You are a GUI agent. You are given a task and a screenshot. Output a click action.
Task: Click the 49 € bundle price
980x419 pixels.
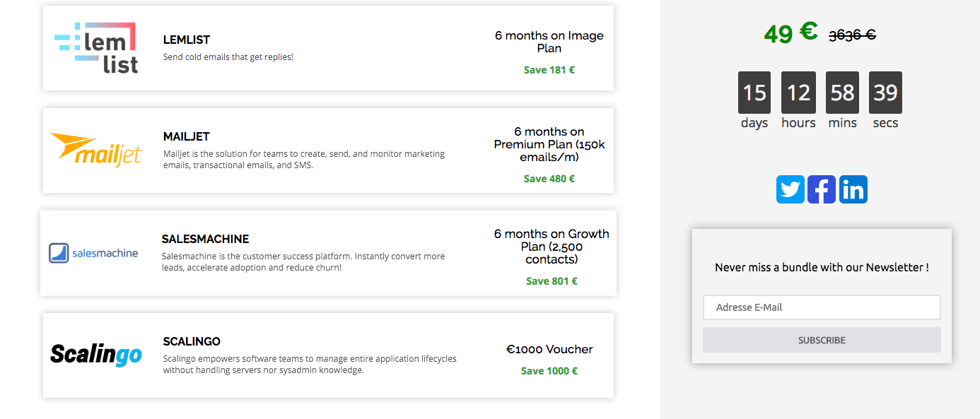(x=791, y=33)
